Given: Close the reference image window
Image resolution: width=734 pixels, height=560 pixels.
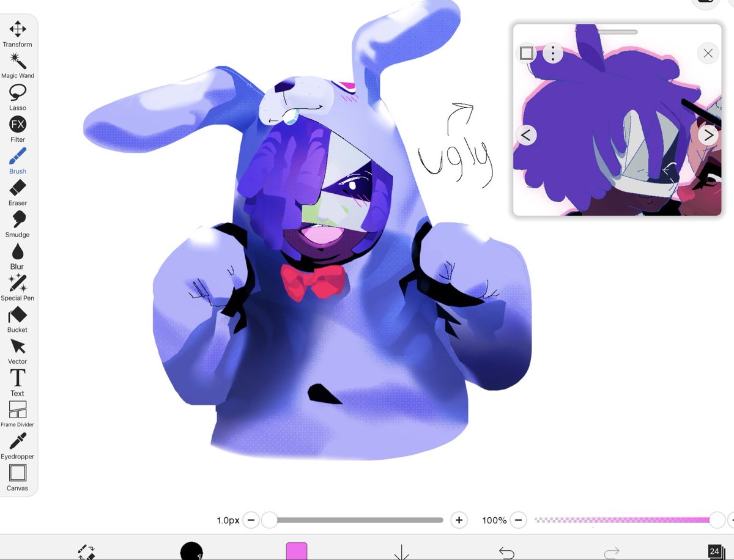Looking at the screenshot, I should (708, 53).
